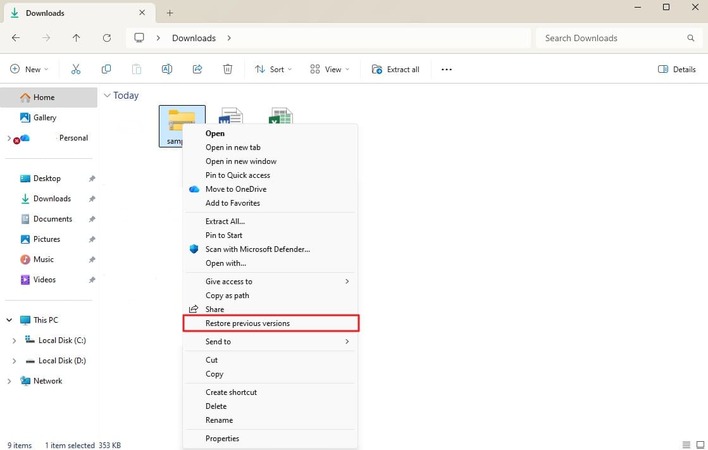Click Extract all button in toolbar

coord(396,69)
